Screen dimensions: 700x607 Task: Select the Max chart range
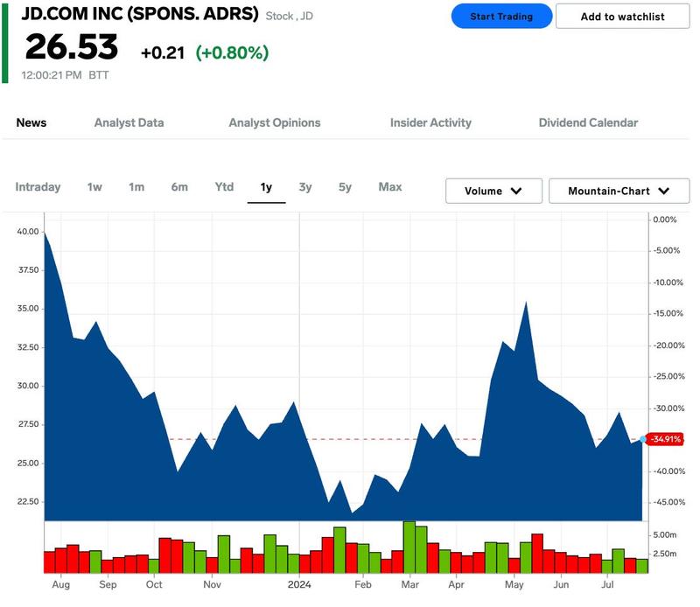point(390,187)
